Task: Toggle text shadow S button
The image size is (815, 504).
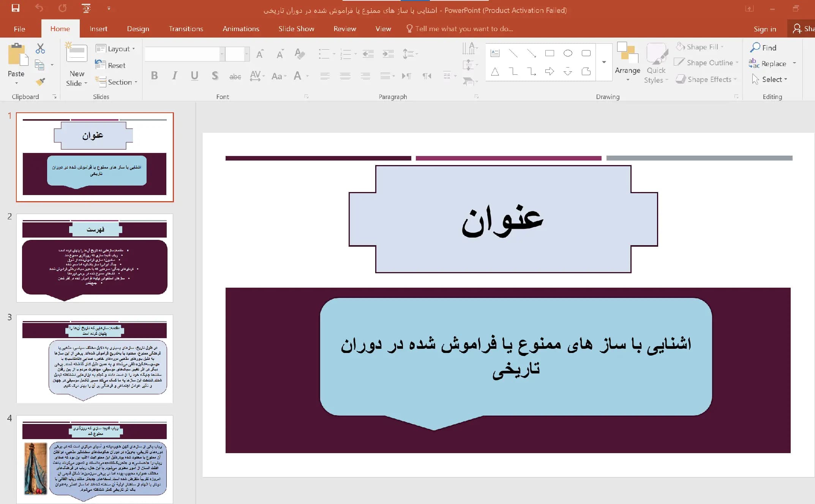Action: tap(215, 76)
